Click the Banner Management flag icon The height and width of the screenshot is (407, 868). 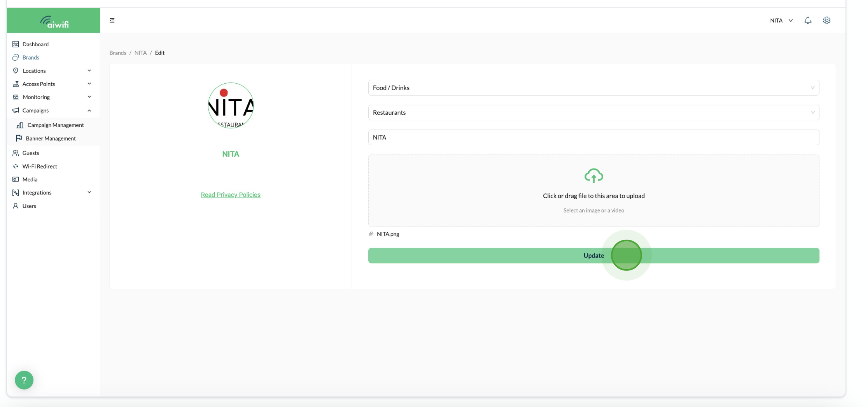click(19, 138)
